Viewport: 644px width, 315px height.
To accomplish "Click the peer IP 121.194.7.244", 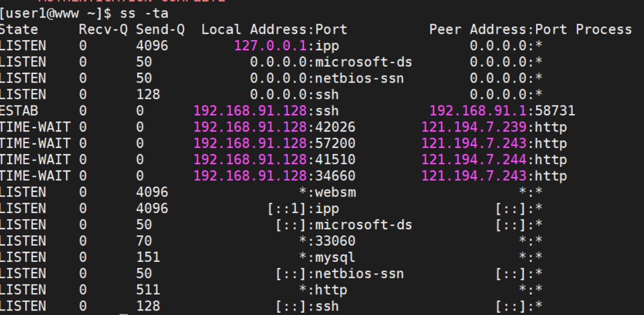I will [473, 160].
